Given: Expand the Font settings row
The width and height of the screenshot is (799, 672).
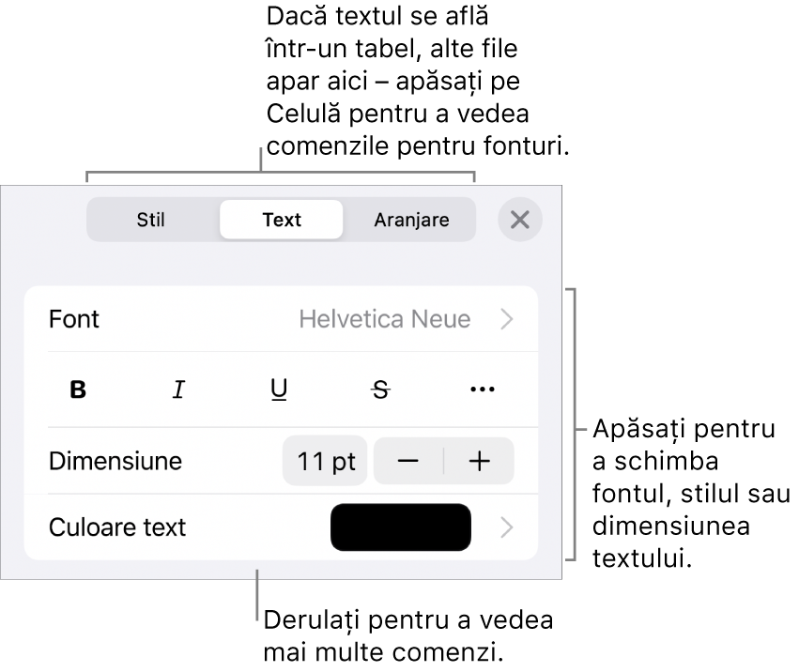Looking at the screenshot, I should click(x=507, y=319).
